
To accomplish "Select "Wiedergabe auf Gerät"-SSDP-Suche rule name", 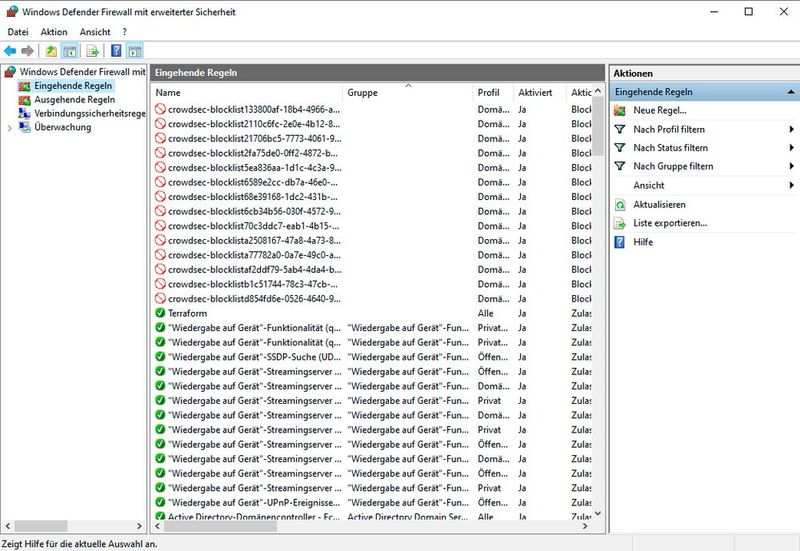I will (254, 356).
